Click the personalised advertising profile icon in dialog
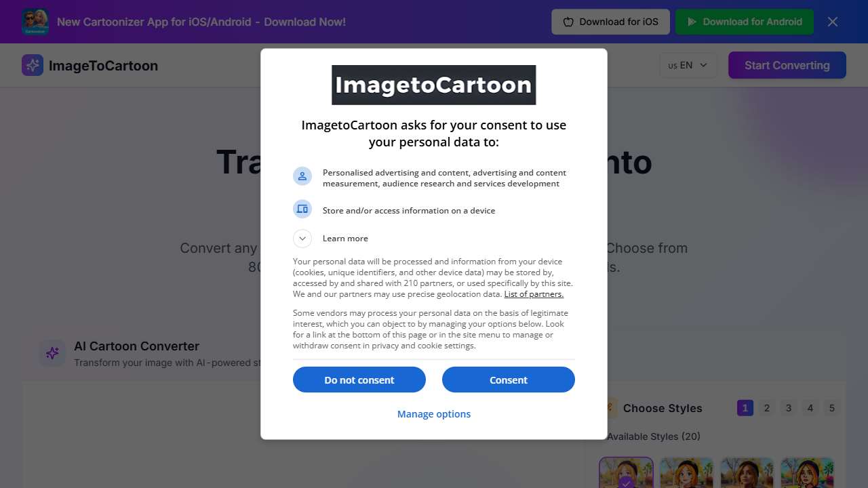 302,176
